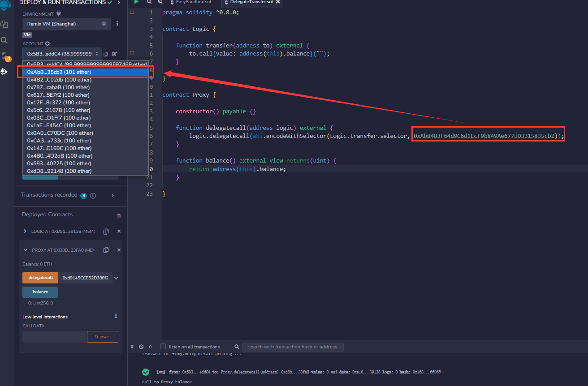The height and width of the screenshot is (386, 588).
Task: Click the CALLDATA input field
Action: pyautogui.click(x=55, y=337)
